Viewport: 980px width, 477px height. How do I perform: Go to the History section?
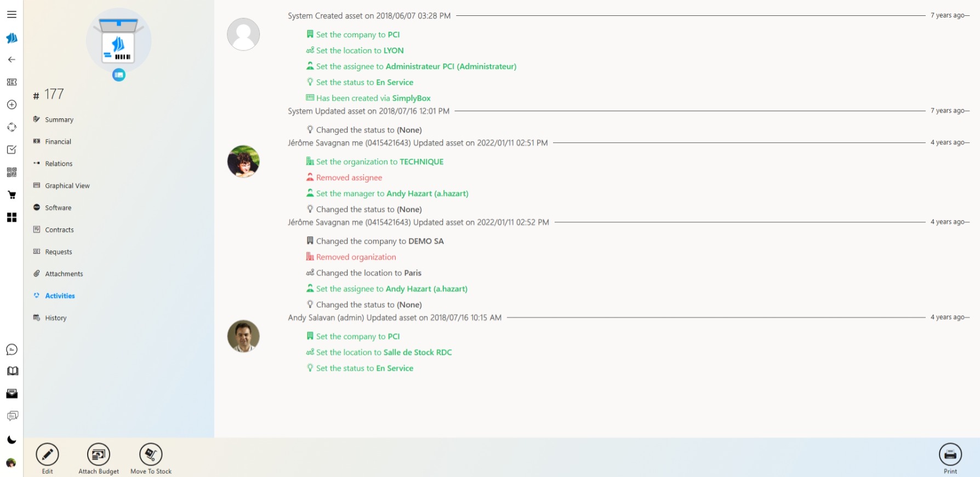pos(55,318)
